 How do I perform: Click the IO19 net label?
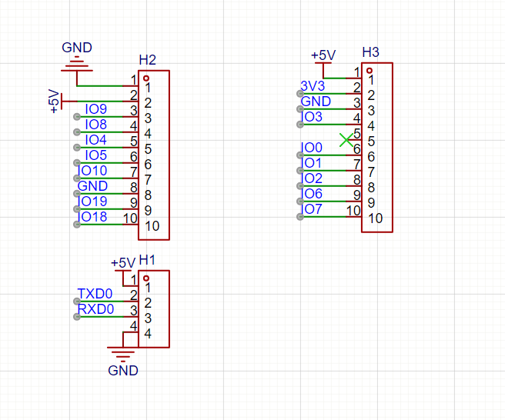click(x=93, y=202)
